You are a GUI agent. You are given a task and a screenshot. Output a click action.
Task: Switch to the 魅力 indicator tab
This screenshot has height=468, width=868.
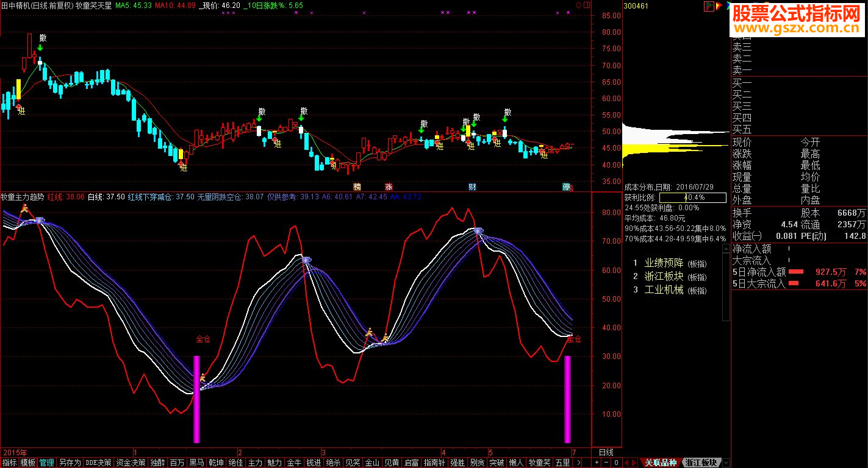(274, 463)
